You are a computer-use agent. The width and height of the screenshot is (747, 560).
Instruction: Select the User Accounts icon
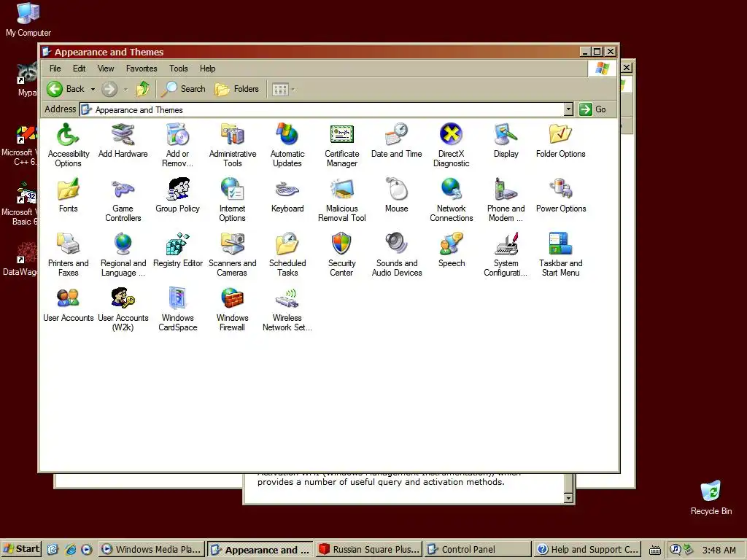coord(68,305)
